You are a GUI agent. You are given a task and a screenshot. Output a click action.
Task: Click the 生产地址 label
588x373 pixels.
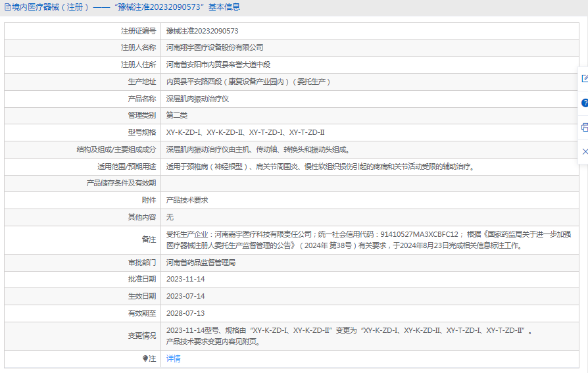[142, 82]
